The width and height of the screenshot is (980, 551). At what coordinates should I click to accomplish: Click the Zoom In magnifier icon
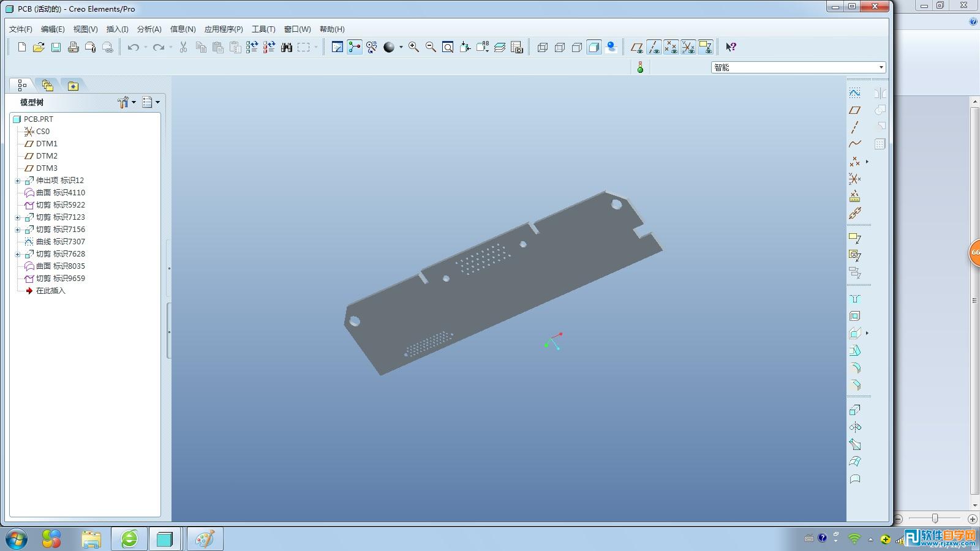tap(413, 47)
